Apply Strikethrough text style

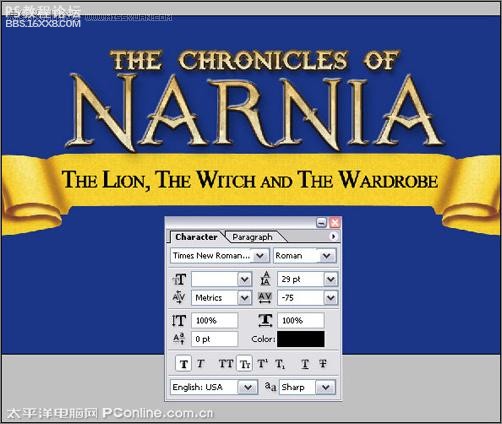coord(323,364)
